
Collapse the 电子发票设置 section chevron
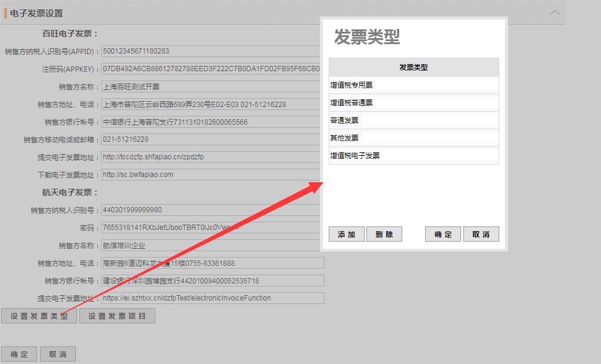point(554,12)
